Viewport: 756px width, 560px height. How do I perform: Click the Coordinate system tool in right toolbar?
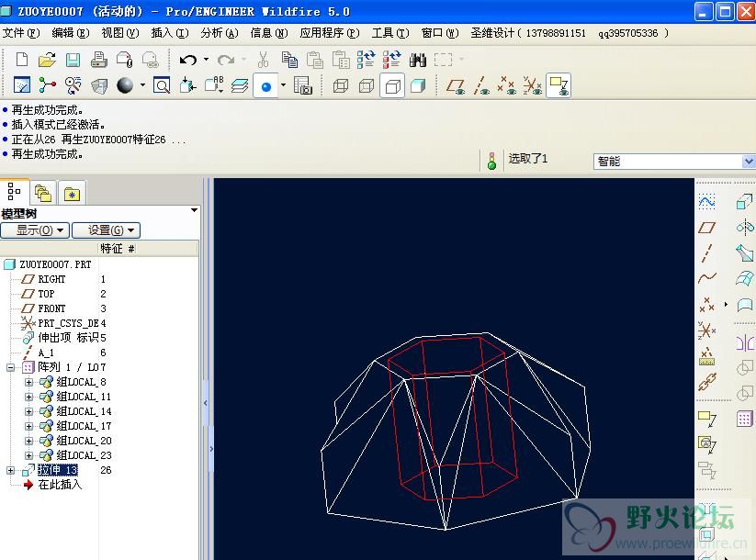point(706,330)
